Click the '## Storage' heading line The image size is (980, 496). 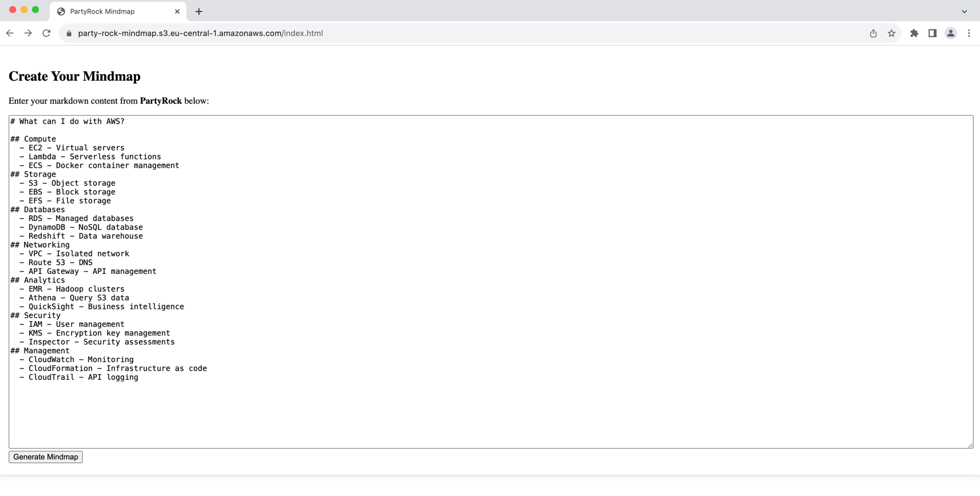tap(33, 174)
